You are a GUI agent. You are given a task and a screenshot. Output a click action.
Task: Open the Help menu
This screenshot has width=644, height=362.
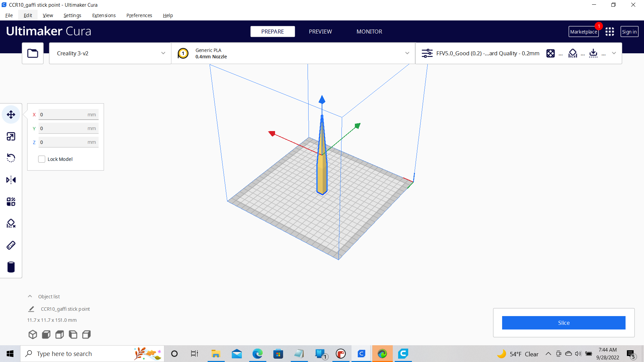click(x=168, y=15)
